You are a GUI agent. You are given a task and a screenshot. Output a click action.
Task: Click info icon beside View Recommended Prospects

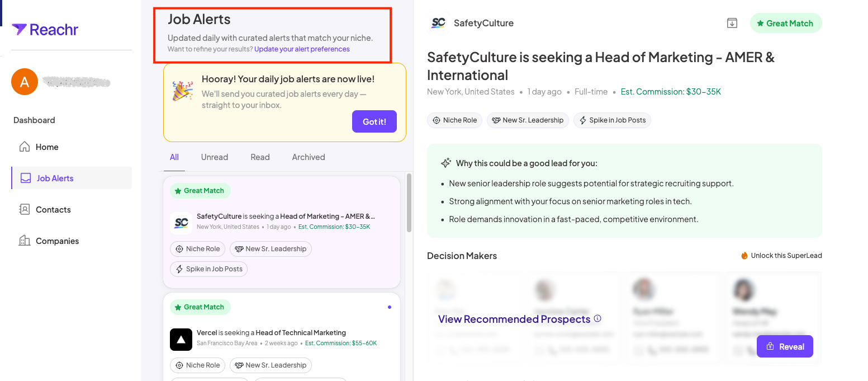[x=597, y=318]
